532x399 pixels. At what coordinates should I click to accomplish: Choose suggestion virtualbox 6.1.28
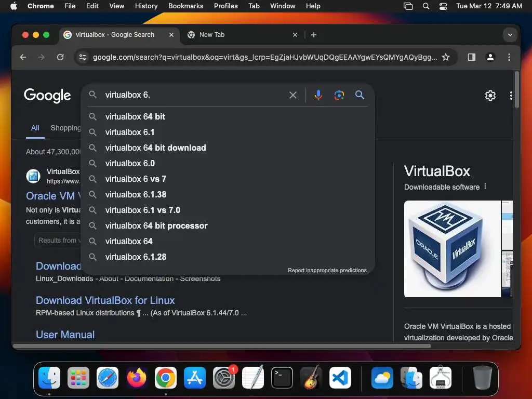pos(228,257)
